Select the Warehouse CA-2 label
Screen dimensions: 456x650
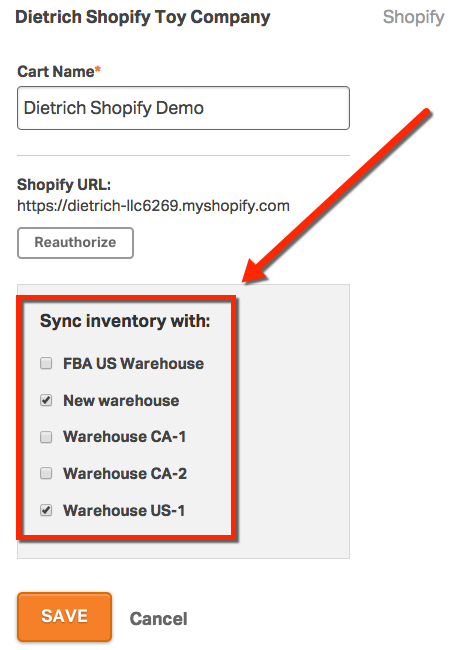pyautogui.click(x=125, y=473)
